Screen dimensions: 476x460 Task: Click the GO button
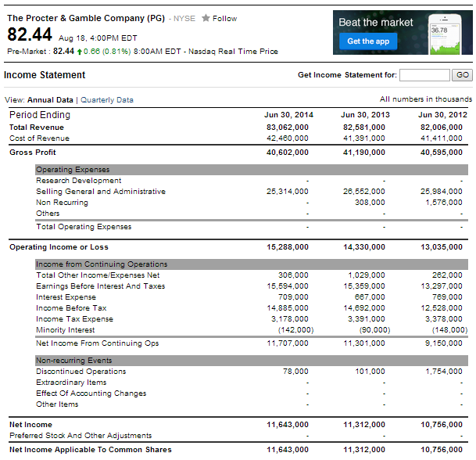[x=462, y=75]
